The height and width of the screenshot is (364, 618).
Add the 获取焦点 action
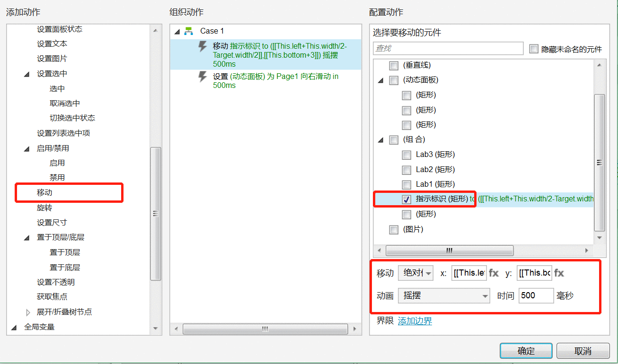(52, 297)
